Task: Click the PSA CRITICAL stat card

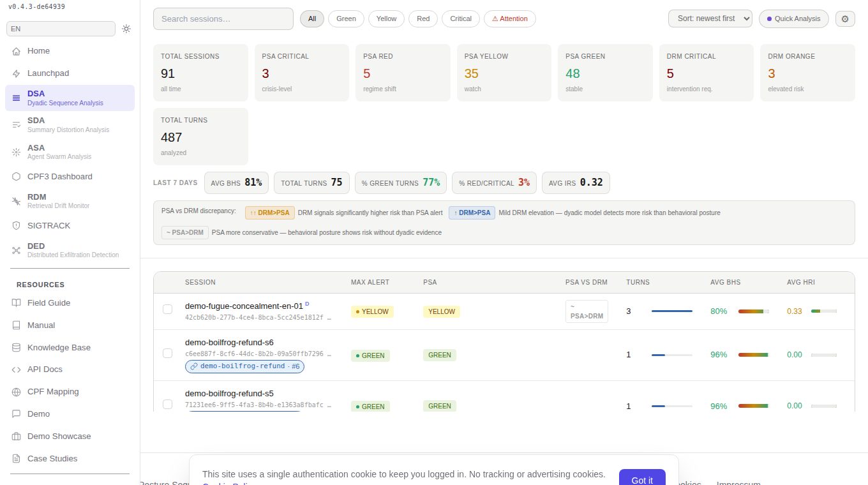Action: (x=301, y=73)
